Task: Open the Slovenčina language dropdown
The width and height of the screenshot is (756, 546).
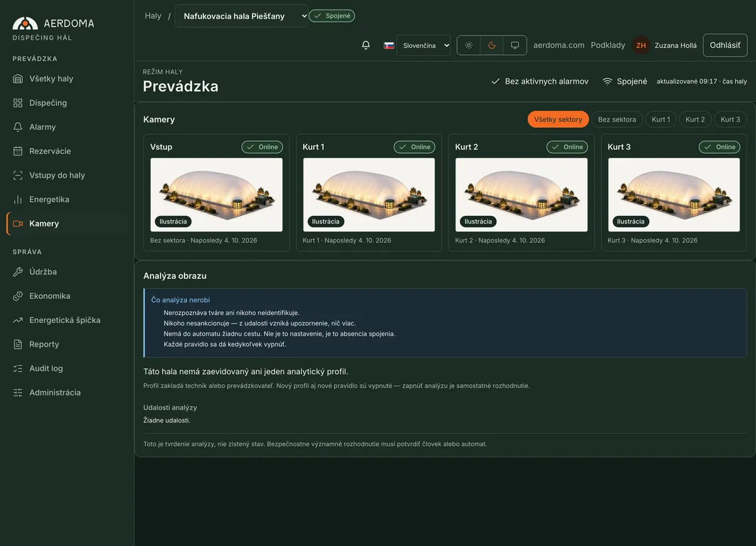Action: click(423, 45)
